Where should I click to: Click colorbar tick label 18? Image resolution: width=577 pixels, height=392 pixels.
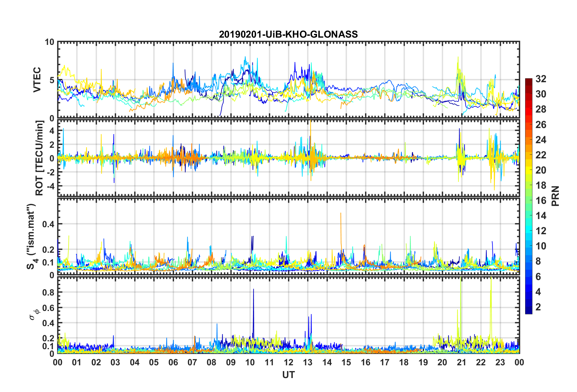click(541, 185)
